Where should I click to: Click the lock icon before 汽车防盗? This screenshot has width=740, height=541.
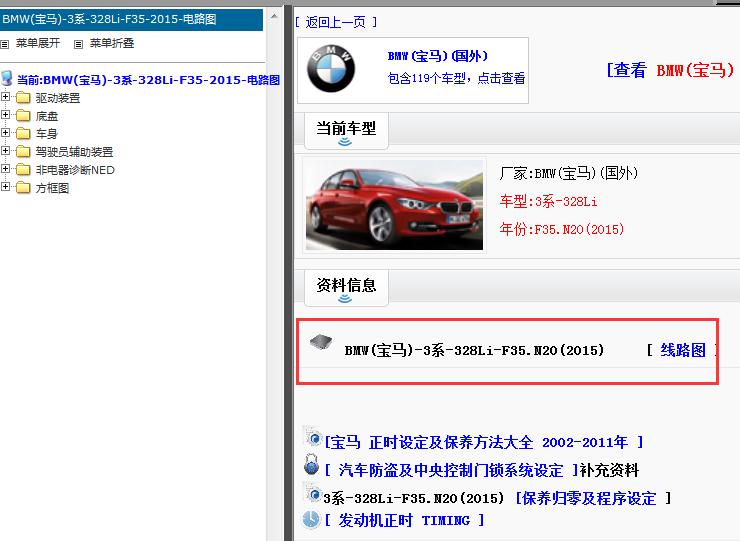[x=311, y=464]
